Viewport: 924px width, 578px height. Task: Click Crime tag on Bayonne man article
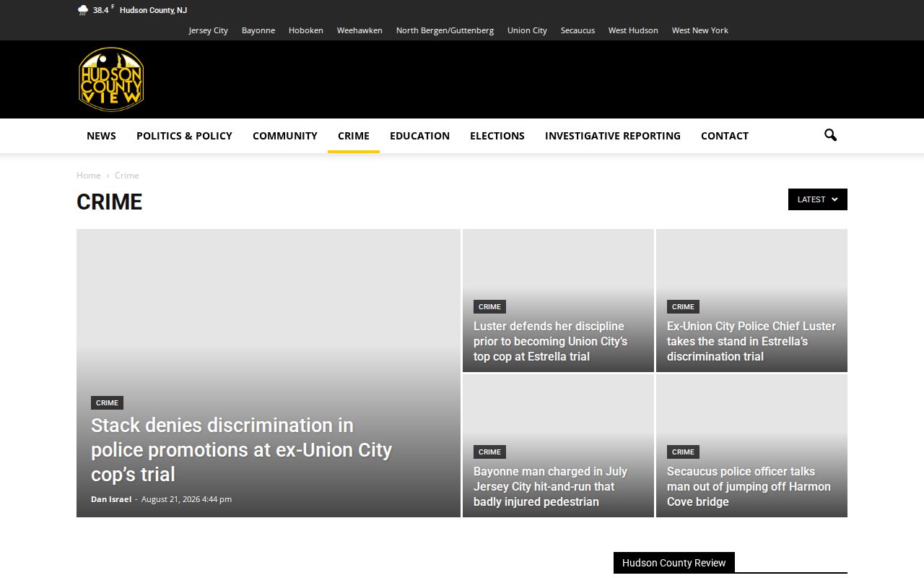(489, 452)
